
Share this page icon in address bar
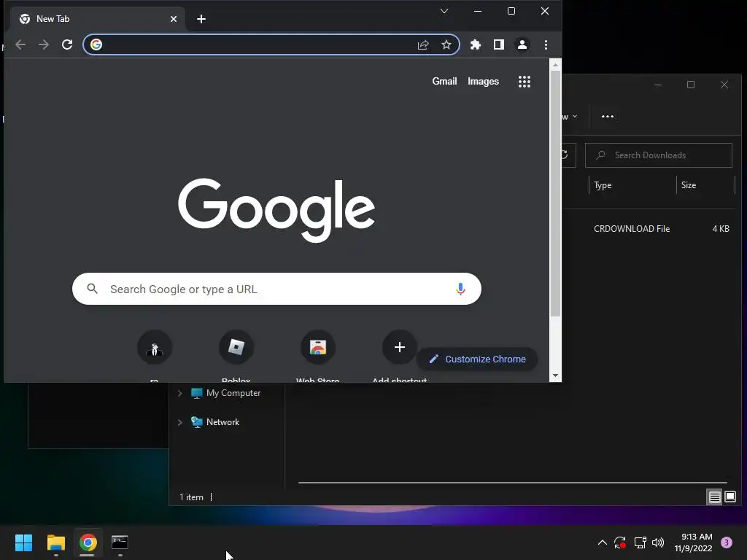pyautogui.click(x=423, y=44)
